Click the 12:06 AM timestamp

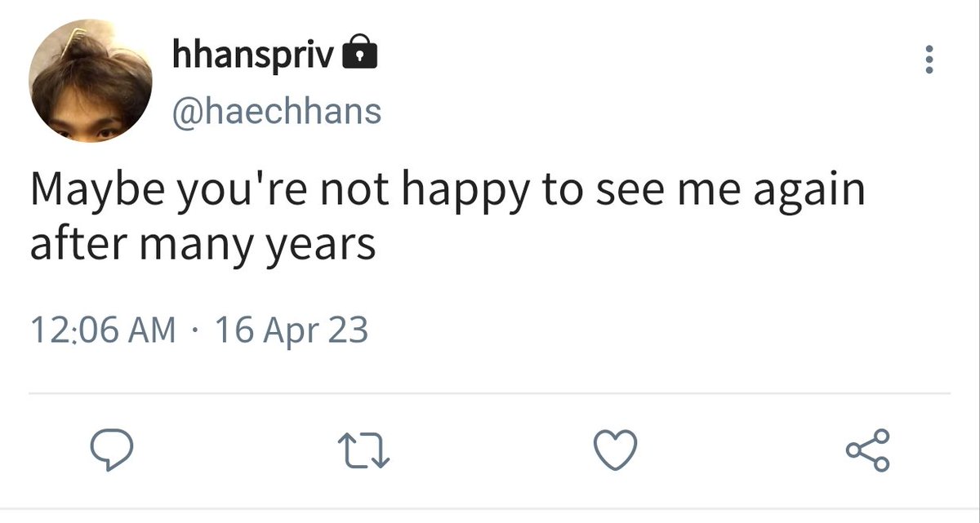103,330
